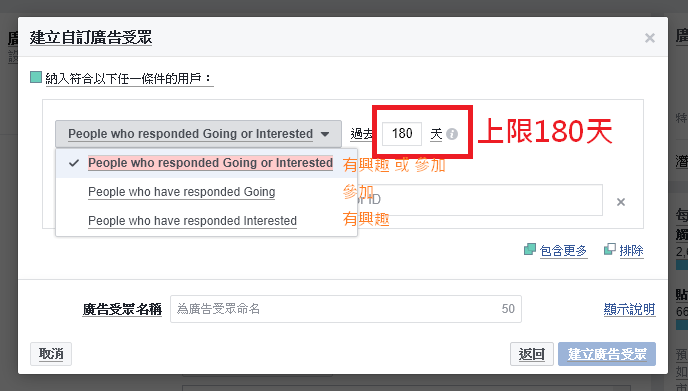Click the 包含更多 link
Image resolution: width=688 pixels, height=391 pixels.
(x=563, y=251)
